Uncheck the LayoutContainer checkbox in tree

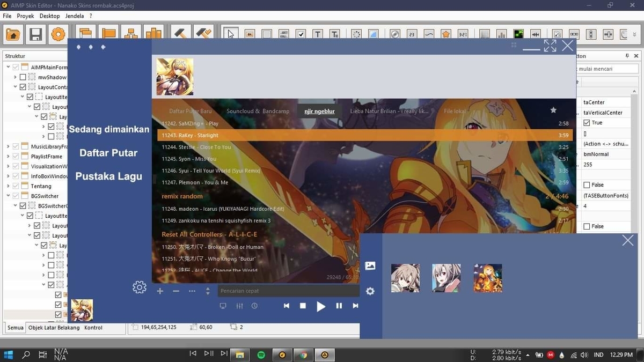(23, 87)
